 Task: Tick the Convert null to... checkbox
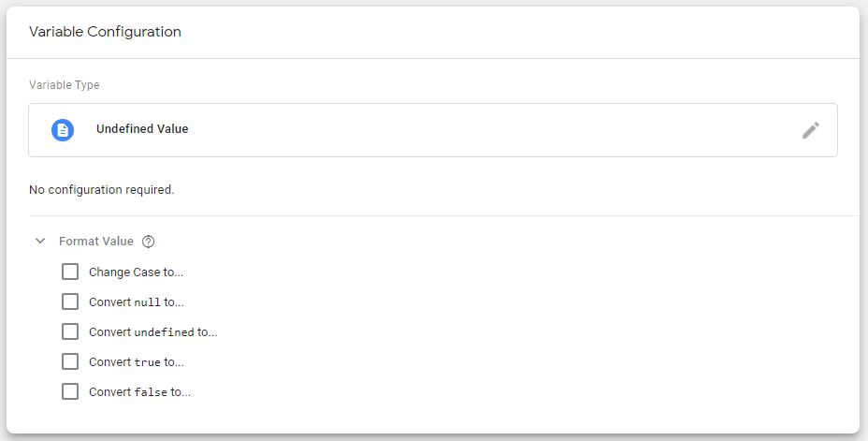(x=70, y=301)
